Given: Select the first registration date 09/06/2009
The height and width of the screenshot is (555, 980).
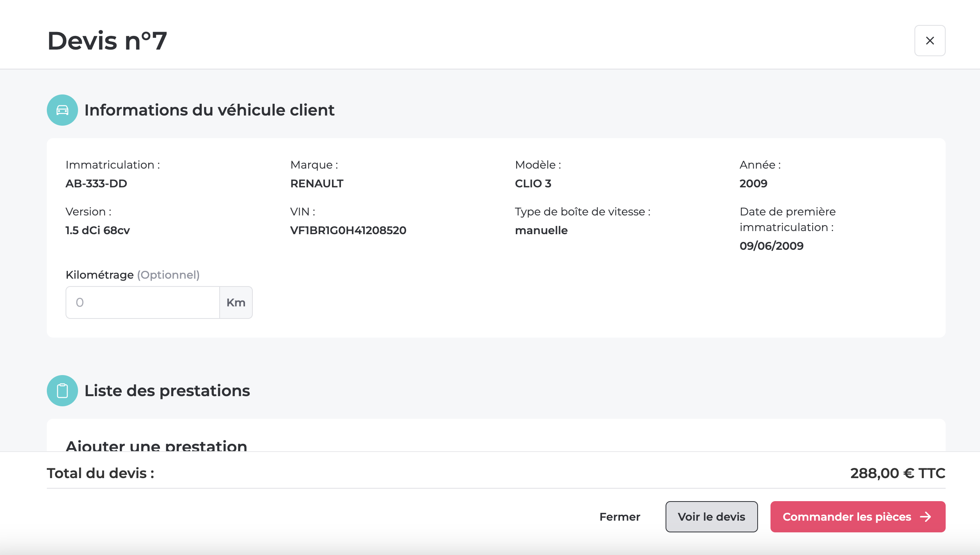Looking at the screenshot, I should (x=772, y=246).
